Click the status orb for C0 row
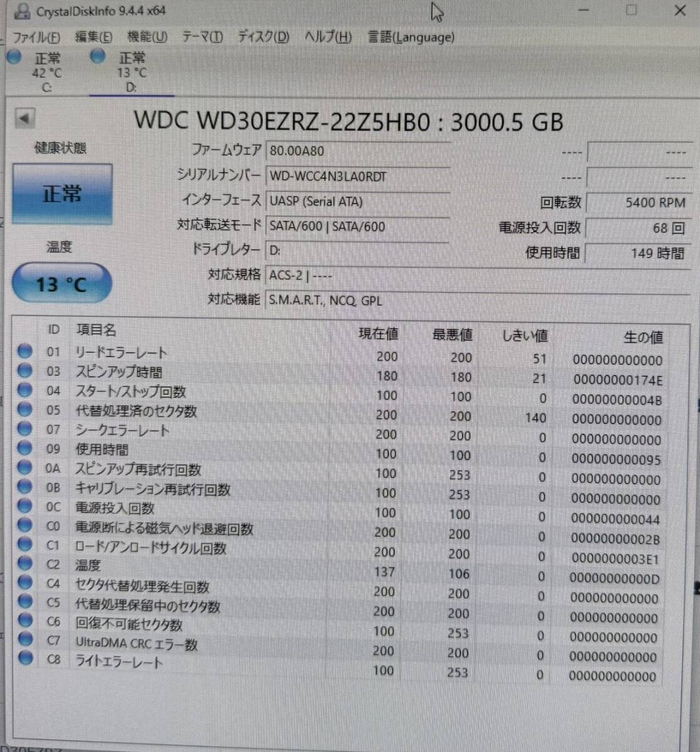The image size is (700, 752). pyautogui.click(x=24, y=525)
